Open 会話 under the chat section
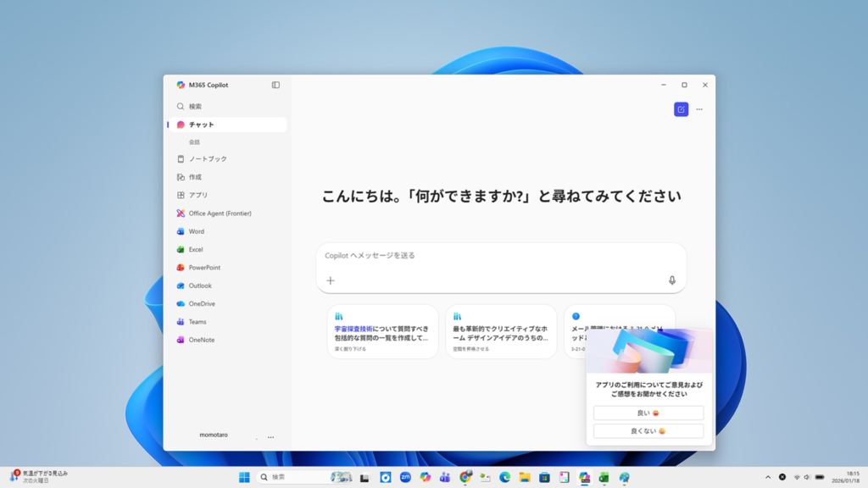This screenshot has height=488, width=868. [195, 142]
